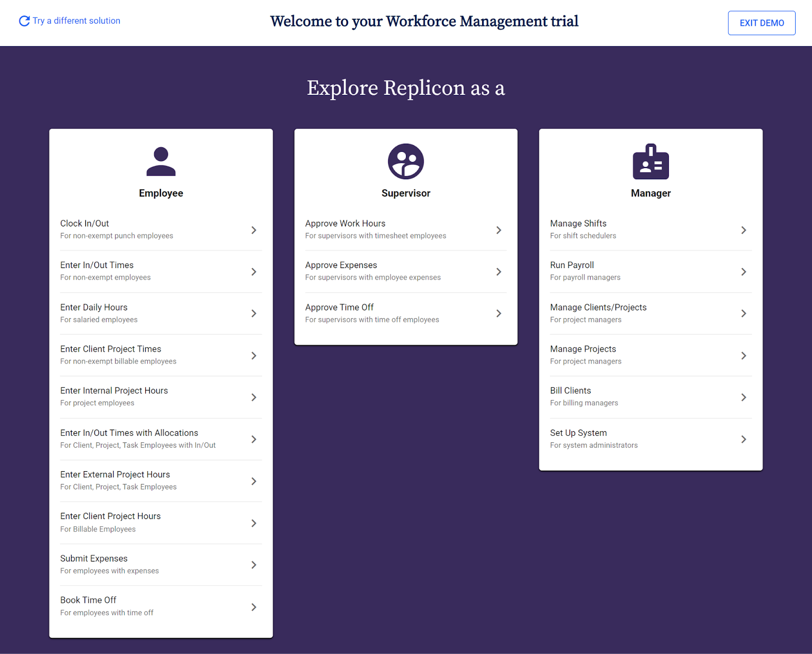Screen dimensions: 812x654
Task: Open the Manage Shifts arrow
Action: (x=743, y=230)
